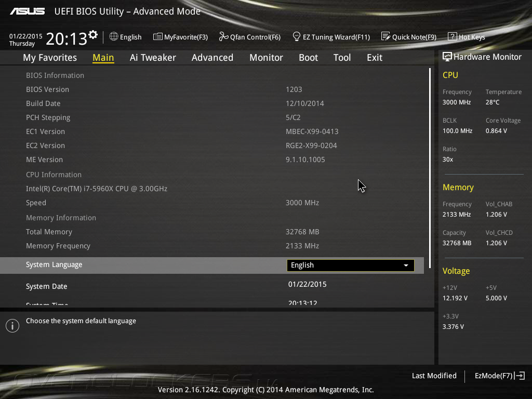Select the System Language row label

pos(54,264)
